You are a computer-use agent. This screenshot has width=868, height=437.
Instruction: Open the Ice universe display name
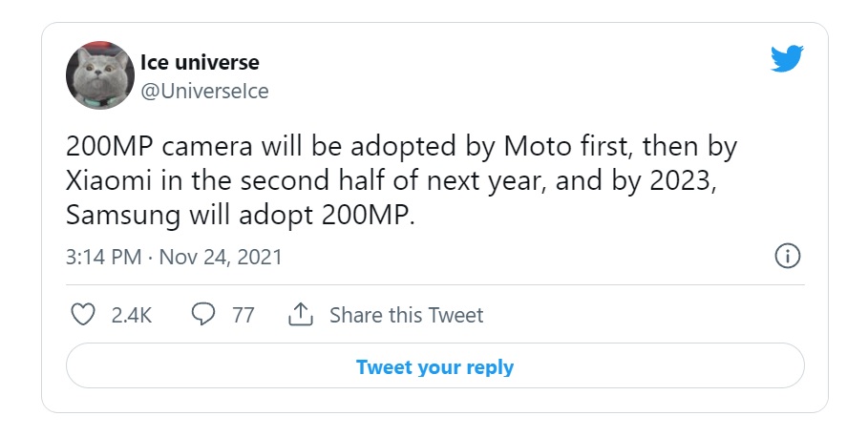(200, 63)
